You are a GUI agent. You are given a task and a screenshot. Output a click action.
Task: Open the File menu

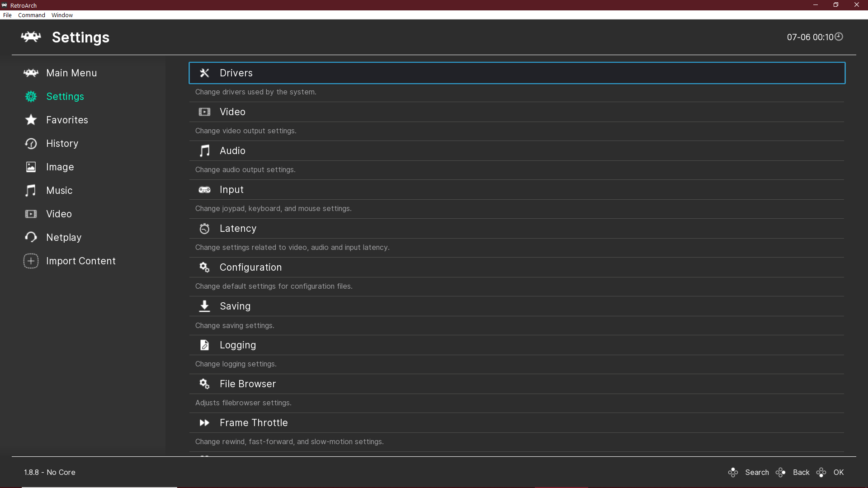click(7, 15)
